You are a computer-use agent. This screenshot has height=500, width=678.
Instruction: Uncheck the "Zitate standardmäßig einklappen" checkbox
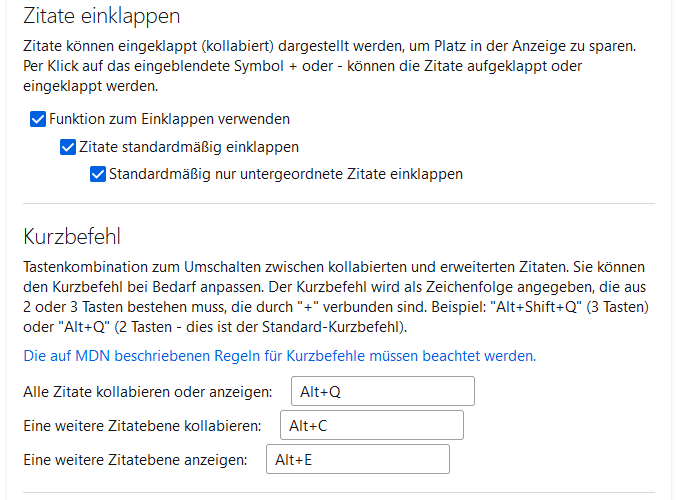(x=68, y=147)
